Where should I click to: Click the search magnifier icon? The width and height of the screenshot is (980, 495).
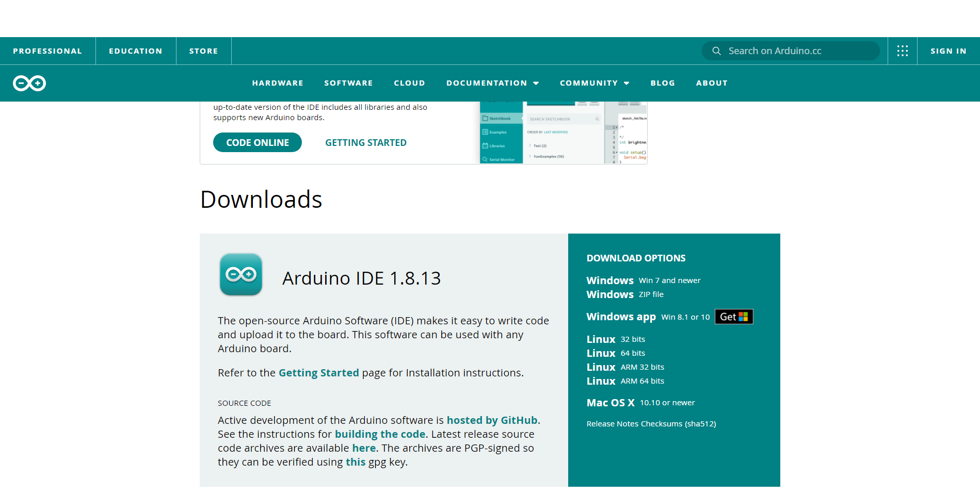[x=716, y=51]
